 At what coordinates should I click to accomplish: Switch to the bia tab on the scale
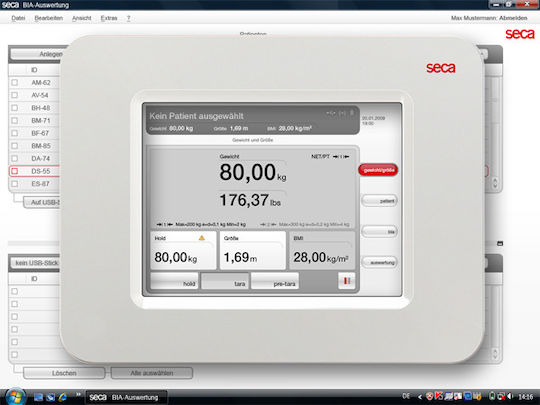click(x=379, y=232)
